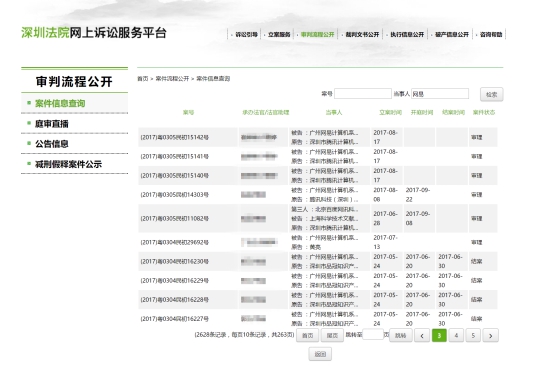
Task: Click the 结案时间 column header
Action: tap(453, 112)
